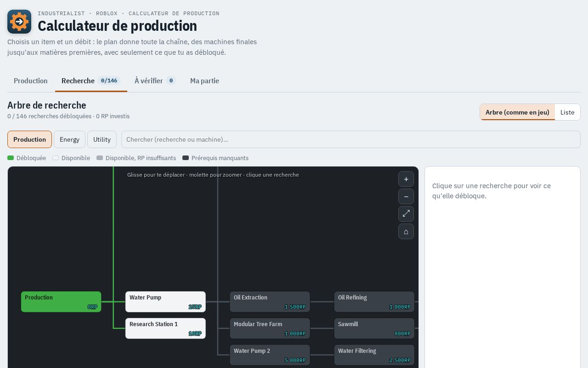Select the Energy category filter
Screen dimensions: 588x368
pyautogui.click(x=69, y=139)
